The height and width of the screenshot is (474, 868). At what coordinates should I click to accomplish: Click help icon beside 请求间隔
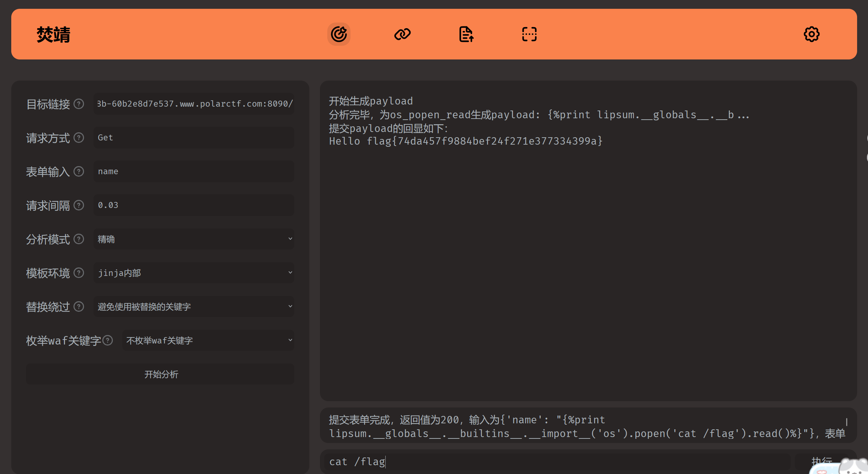click(x=79, y=205)
